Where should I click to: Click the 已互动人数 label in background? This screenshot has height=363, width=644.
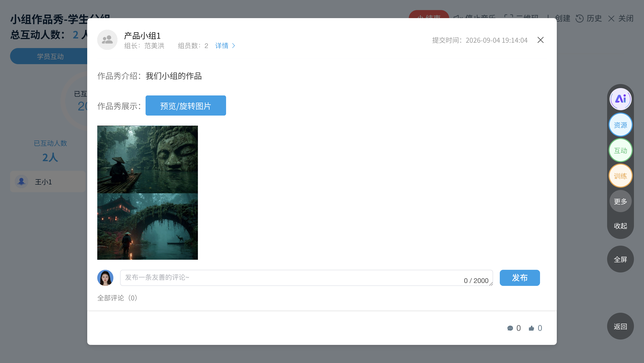point(50,143)
